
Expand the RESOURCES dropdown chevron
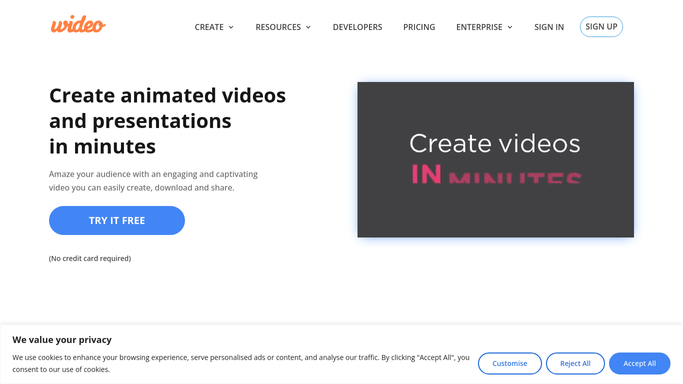point(308,27)
